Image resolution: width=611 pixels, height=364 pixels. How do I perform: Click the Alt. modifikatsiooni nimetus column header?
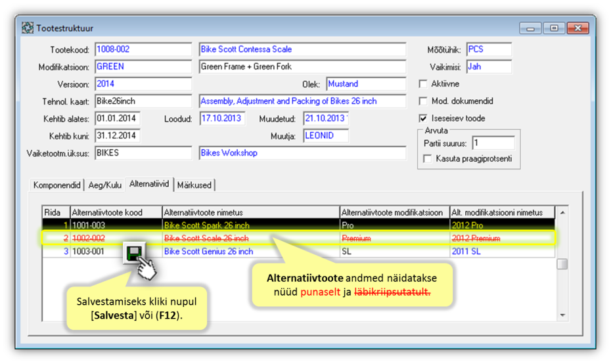503,212
